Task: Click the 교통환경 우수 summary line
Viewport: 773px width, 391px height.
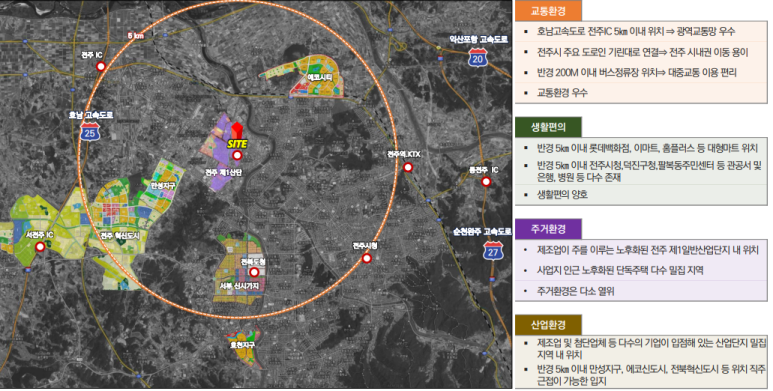Action: [562, 93]
